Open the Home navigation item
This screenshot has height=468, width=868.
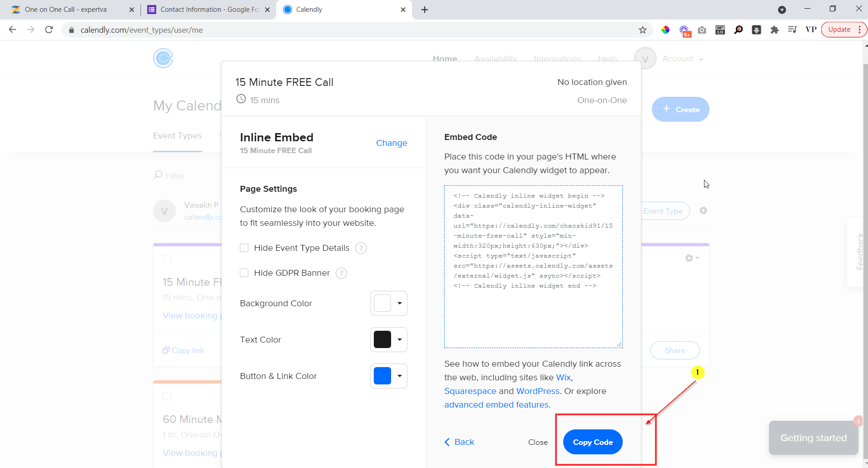point(445,59)
